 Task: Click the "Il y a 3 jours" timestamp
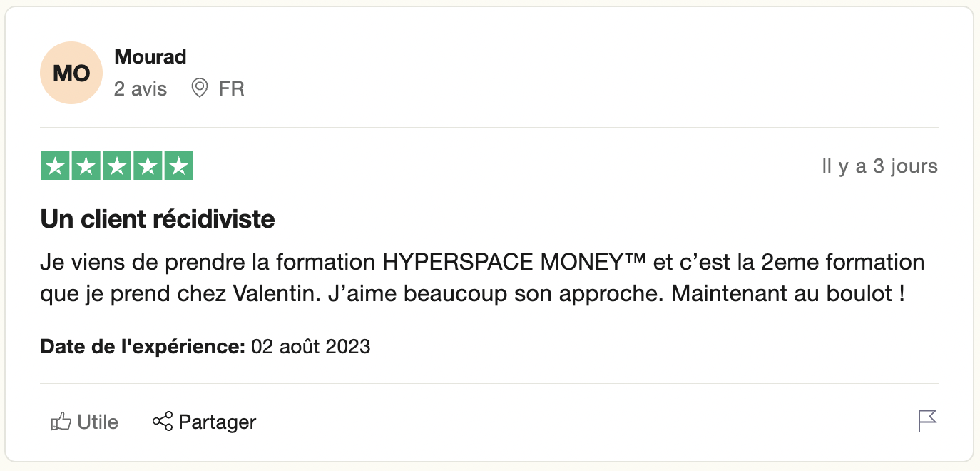pyautogui.click(x=879, y=166)
